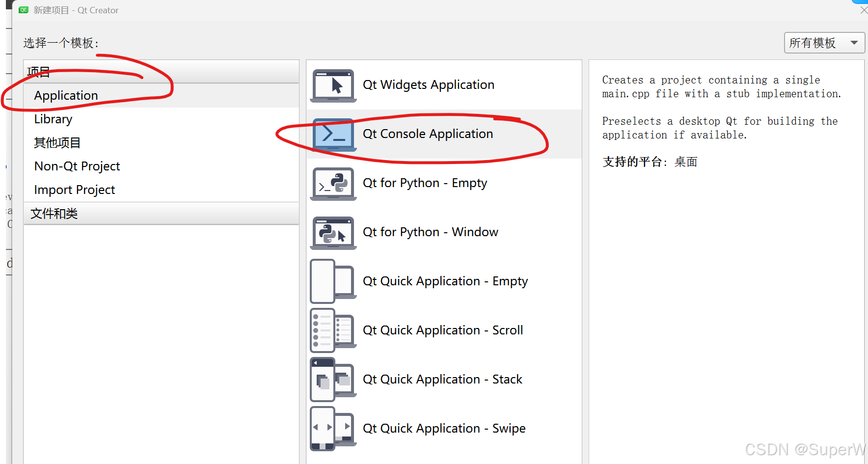Click the Qt Quick Application - Scroll icon
The height and width of the screenshot is (464, 868).
[x=333, y=330]
